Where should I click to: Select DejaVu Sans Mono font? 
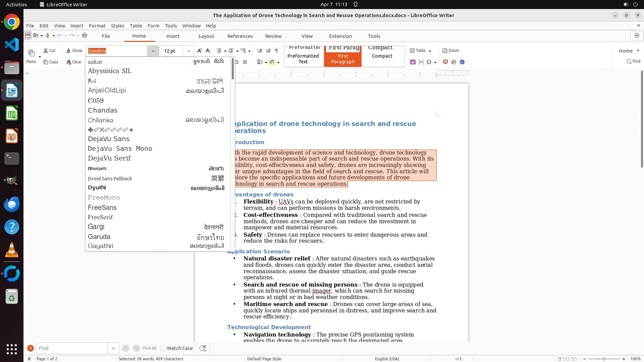(x=120, y=148)
